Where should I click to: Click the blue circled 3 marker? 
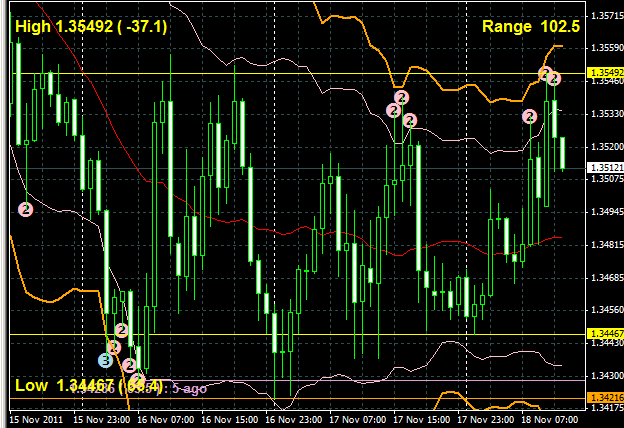point(105,359)
